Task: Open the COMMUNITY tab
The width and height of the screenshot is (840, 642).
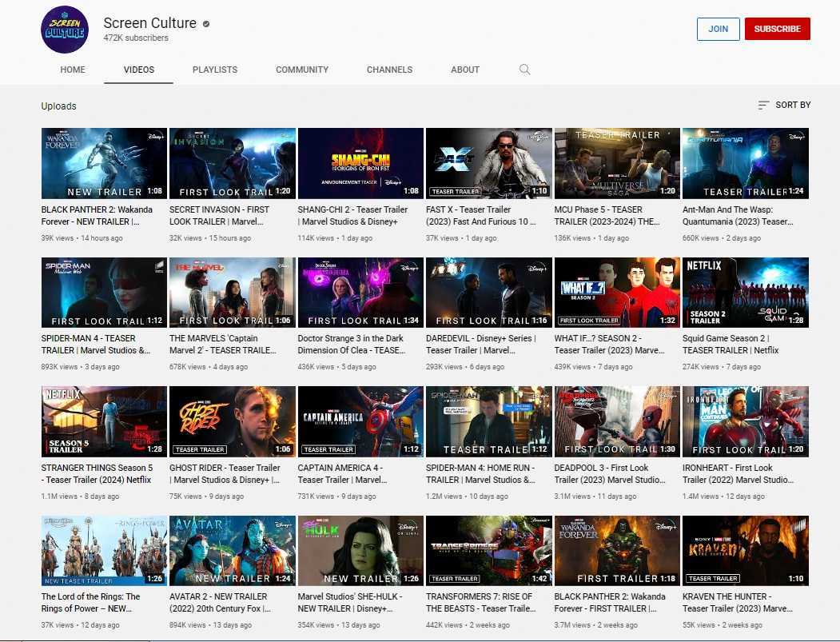Action: tap(301, 70)
